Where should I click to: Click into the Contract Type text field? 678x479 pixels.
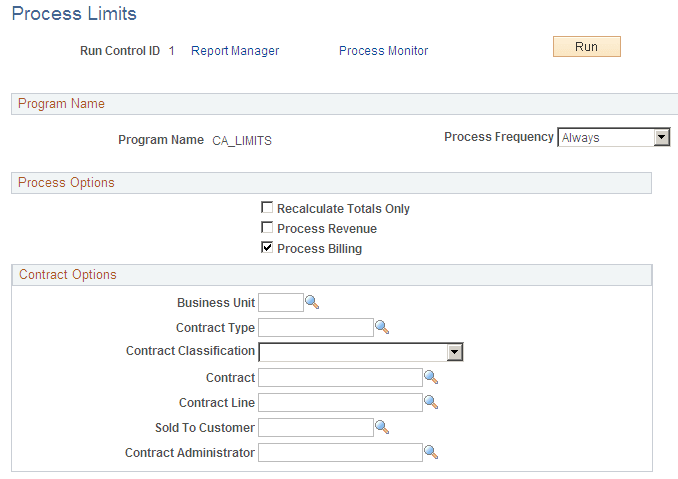[x=315, y=327]
